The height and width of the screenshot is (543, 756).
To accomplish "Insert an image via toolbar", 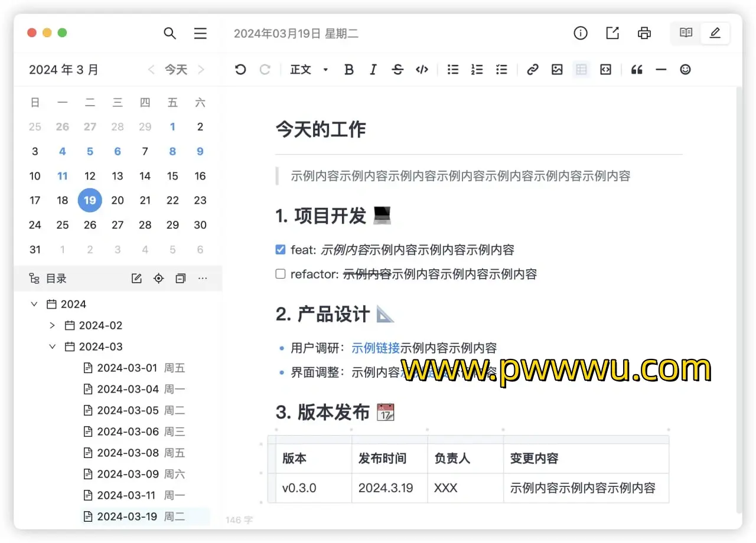I will click(557, 70).
